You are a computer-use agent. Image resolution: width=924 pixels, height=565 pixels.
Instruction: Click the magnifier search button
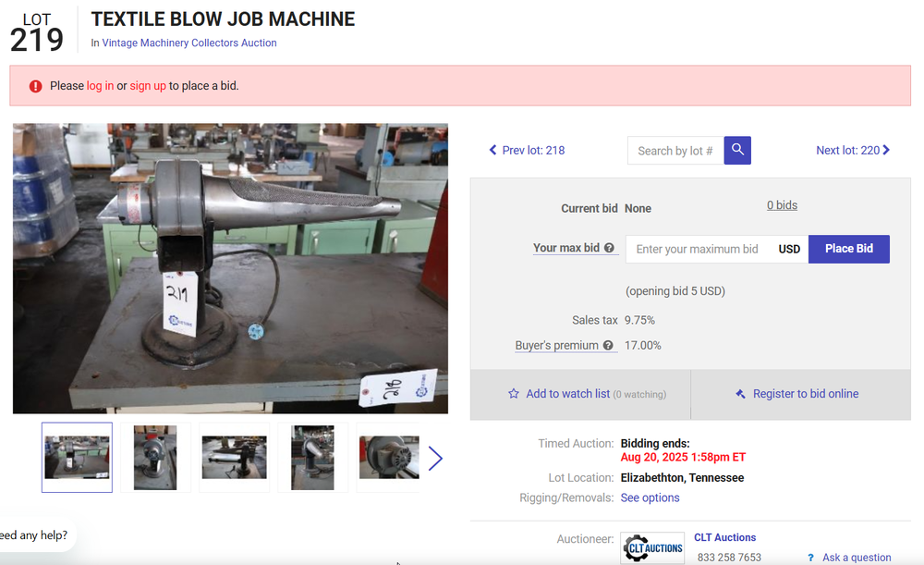[x=737, y=151]
